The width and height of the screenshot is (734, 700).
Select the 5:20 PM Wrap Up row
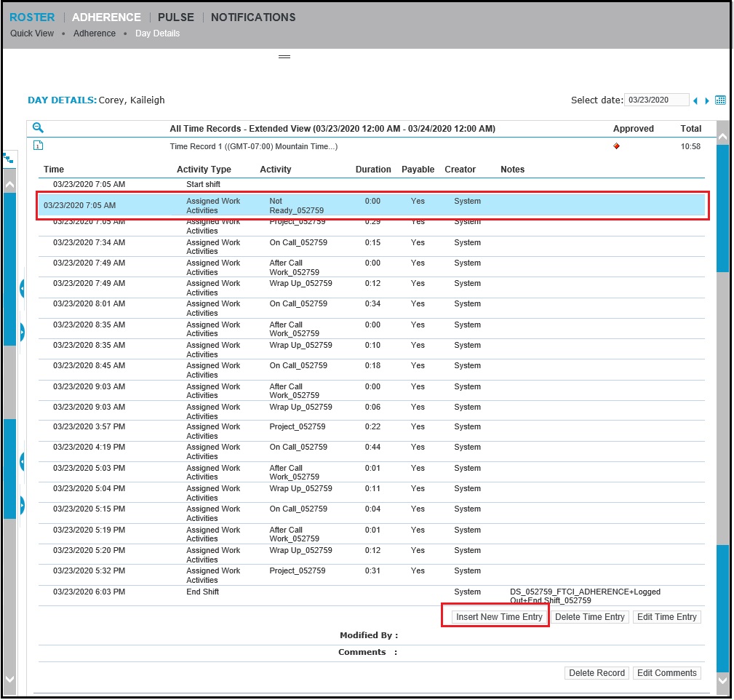click(371, 554)
